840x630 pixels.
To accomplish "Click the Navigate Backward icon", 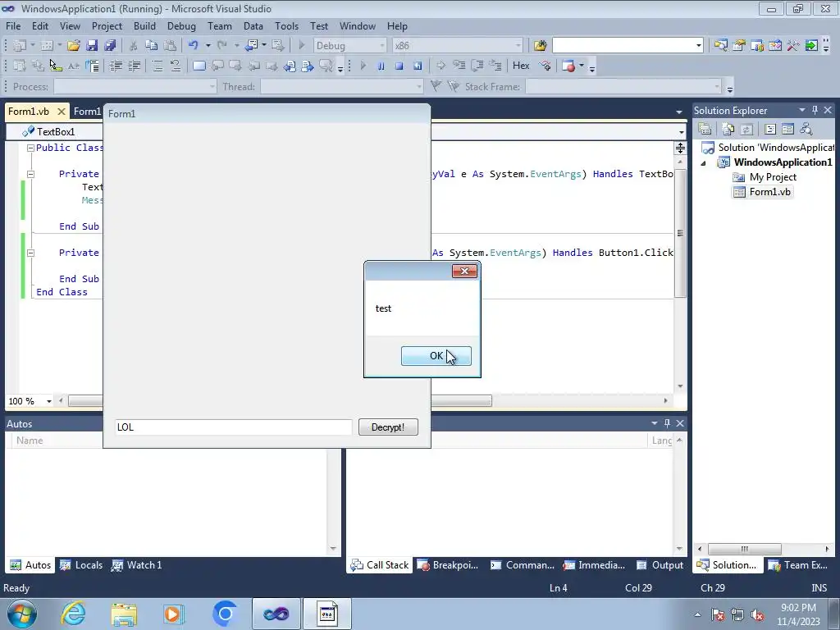I will pos(252,46).
